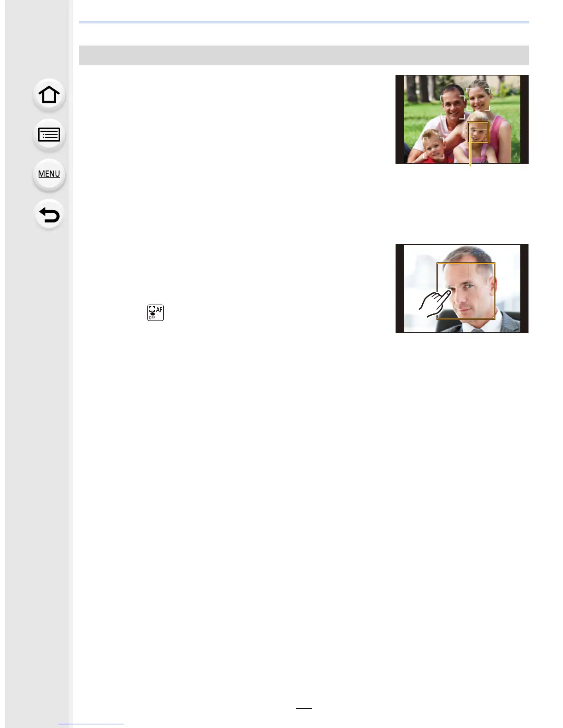This screenshot has width=563, height=728.
Task: Select the white AF bracket on mother's face
Action: (478, 99)
